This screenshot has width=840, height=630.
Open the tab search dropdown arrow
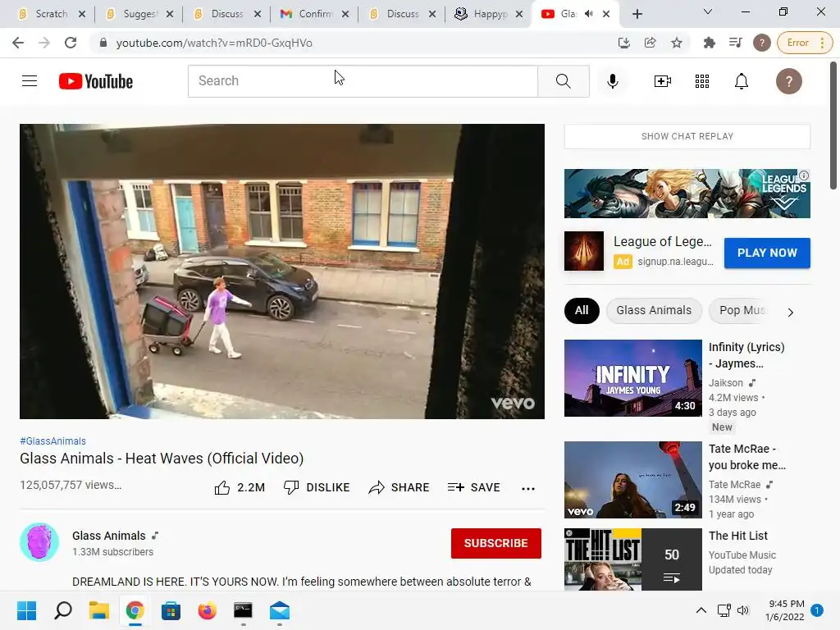pyautogui.click(x=708, y=11)
